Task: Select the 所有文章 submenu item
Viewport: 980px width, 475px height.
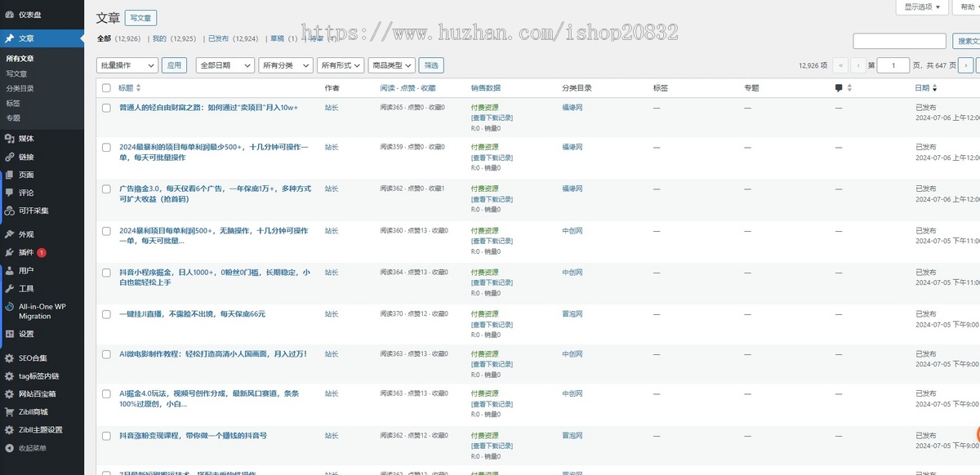Action: (20, 59)
